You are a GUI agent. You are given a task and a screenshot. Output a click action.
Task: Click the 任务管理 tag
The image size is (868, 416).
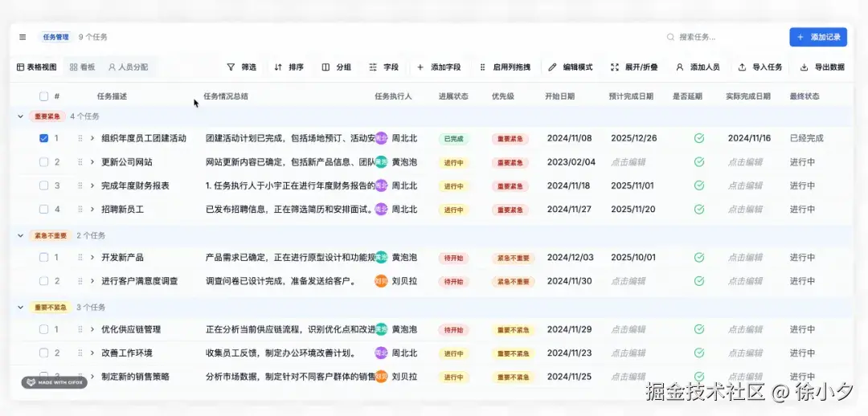point(56,37)
